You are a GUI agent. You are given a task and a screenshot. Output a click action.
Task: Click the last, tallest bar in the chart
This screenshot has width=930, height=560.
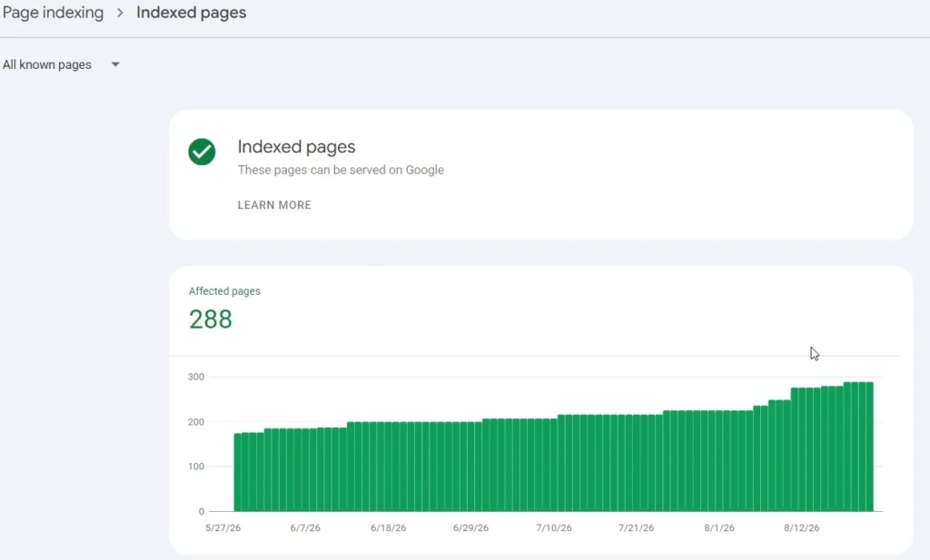[x=869, y=447]
